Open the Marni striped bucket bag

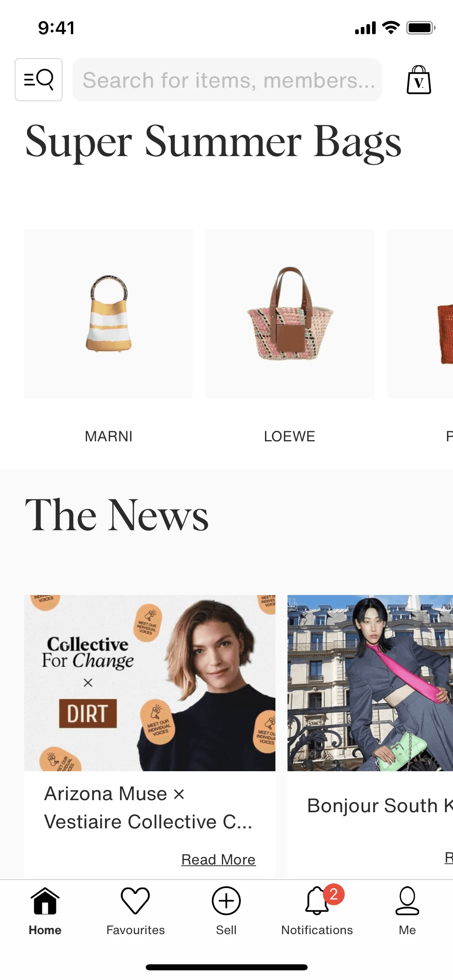[x=109, y=314]
